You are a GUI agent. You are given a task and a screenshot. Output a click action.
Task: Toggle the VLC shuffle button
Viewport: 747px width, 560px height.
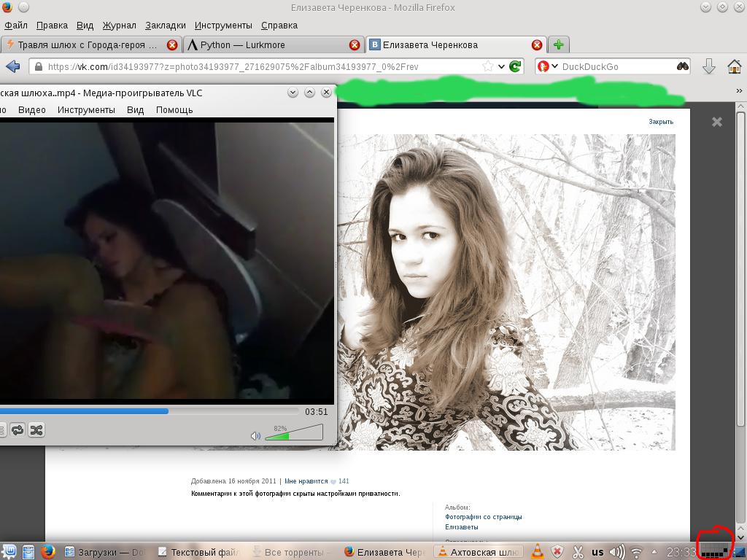click(x=36, y=430)
